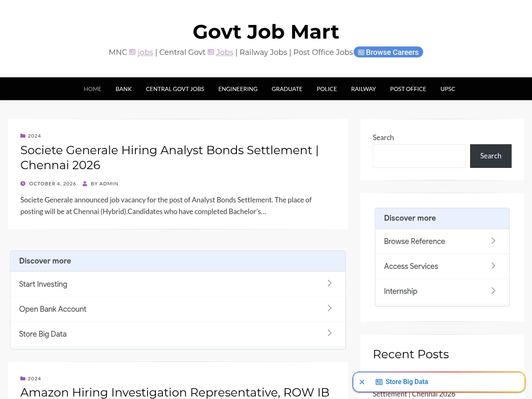Open UPSC menu item
The height and width of the screenshot is (399, 532).
[x=448, y=89]
